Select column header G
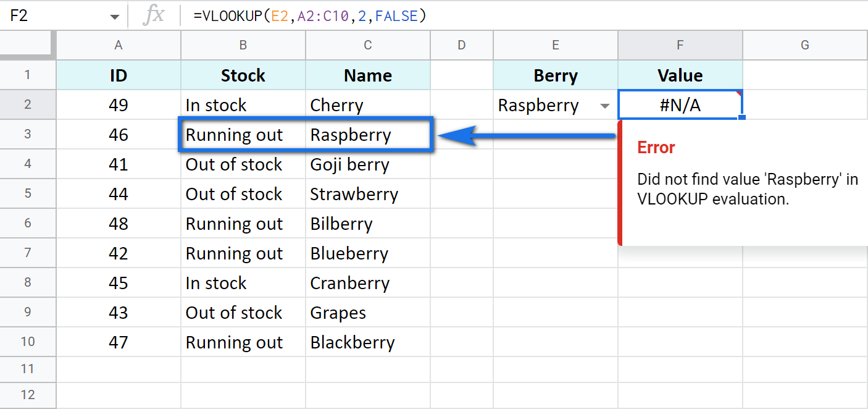 click(804, 44)
